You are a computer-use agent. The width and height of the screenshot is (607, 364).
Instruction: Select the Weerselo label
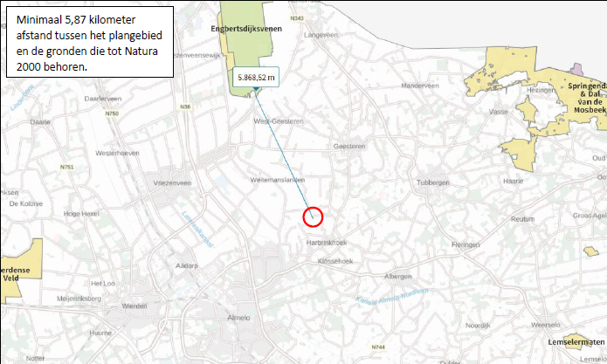[546, 325]
